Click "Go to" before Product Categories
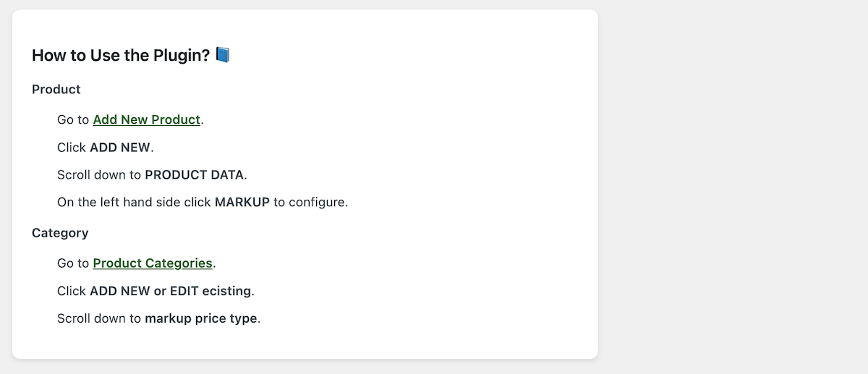 click(x=73, y=263)
